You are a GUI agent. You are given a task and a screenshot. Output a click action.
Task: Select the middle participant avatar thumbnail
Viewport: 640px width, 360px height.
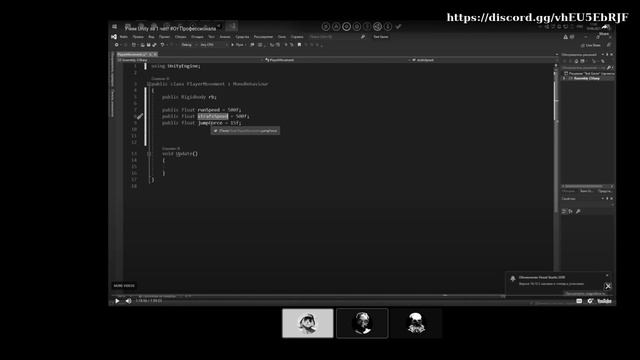[362, 323]
